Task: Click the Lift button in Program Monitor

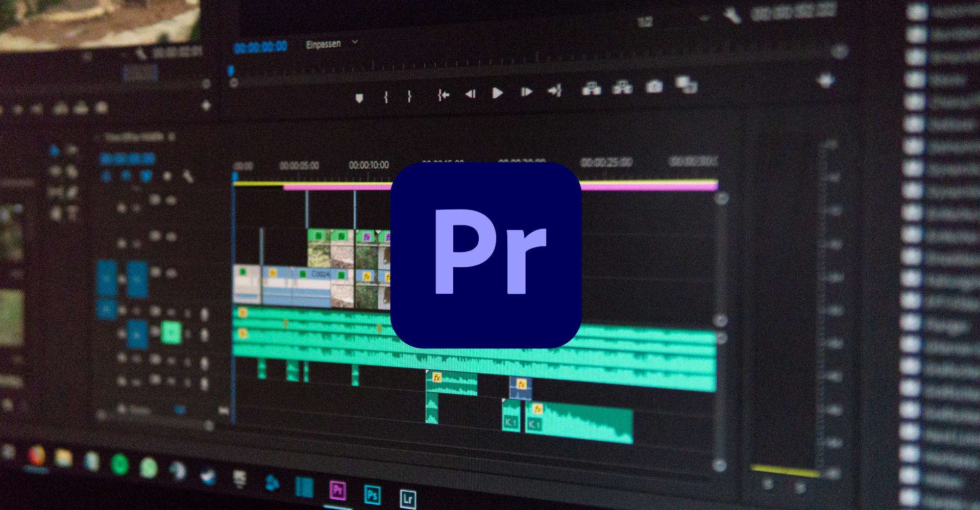Action: (591, 89)
